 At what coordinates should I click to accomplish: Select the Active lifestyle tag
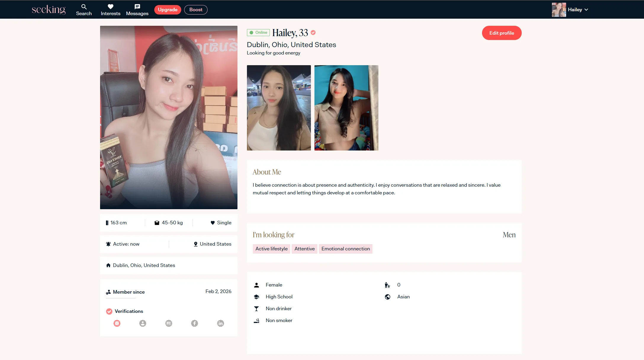(271, 249)
